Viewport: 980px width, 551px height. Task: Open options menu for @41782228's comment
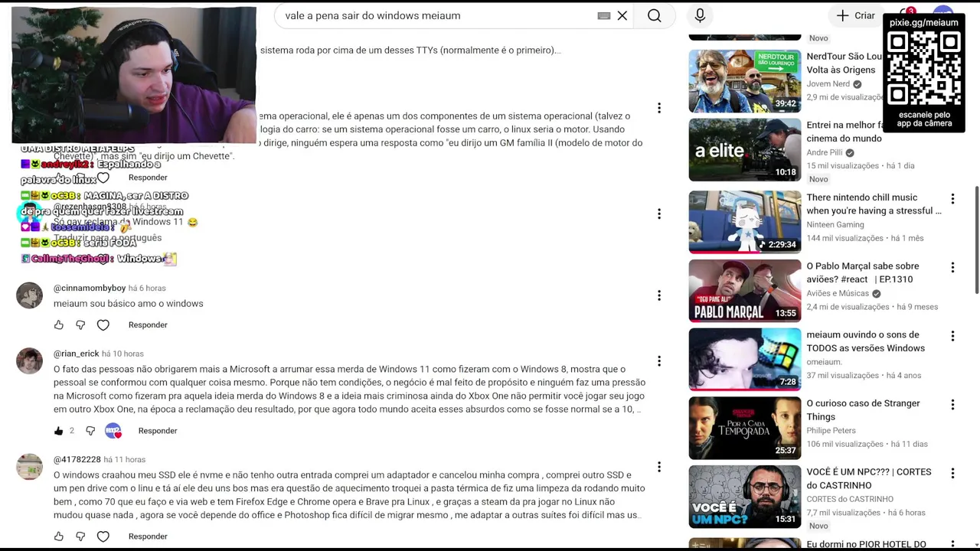tap(659, 467)
